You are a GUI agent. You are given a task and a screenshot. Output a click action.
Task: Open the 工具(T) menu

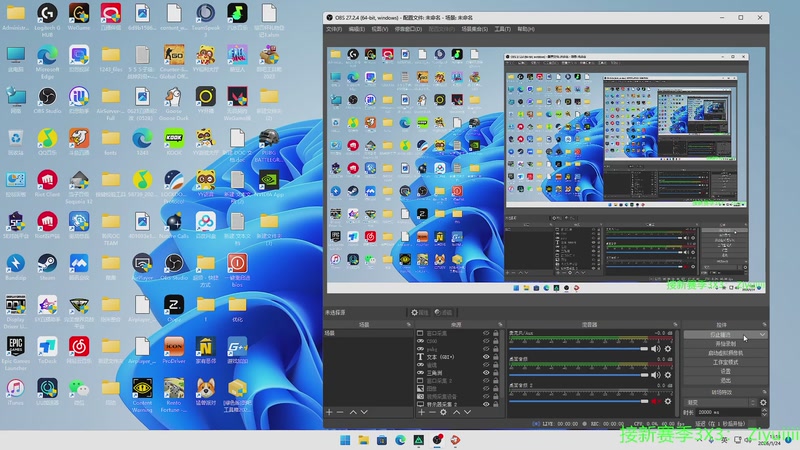tap(503, 29)
